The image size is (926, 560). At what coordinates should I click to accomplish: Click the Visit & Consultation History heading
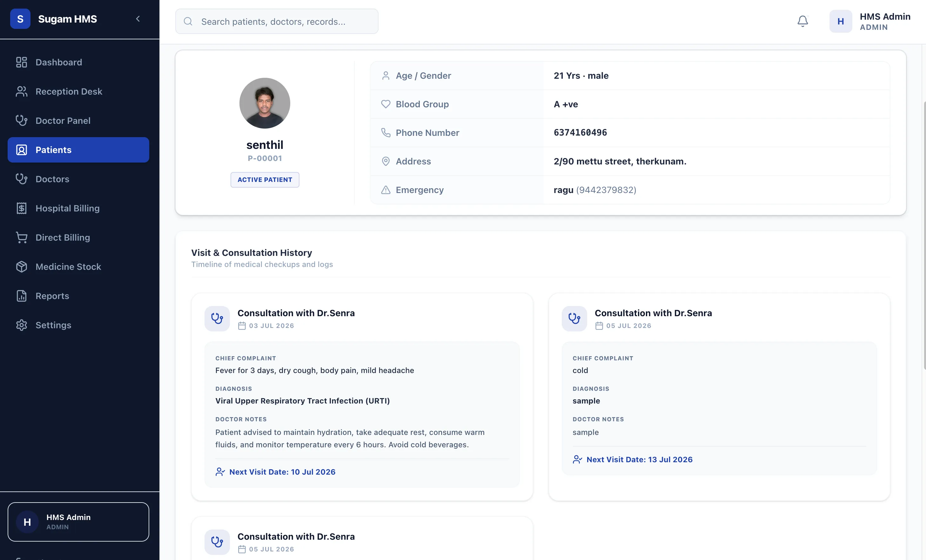252,253
